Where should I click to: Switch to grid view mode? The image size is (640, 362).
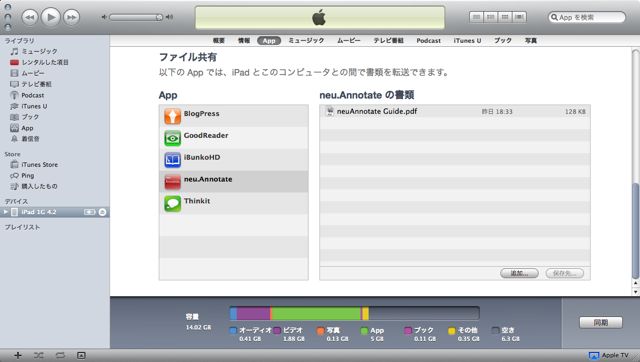point(505,17)
